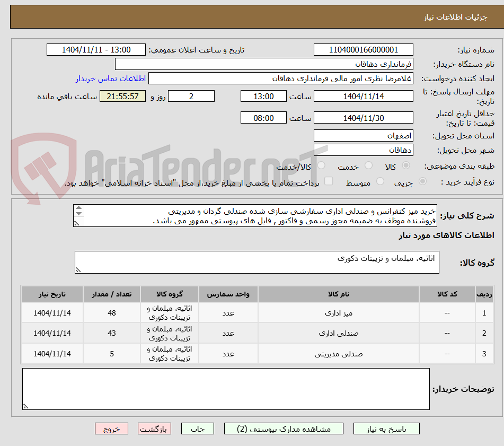Screen dimensions: 504x446
Task: Select the جزیی purchase type radio
Action: (423, 181)
